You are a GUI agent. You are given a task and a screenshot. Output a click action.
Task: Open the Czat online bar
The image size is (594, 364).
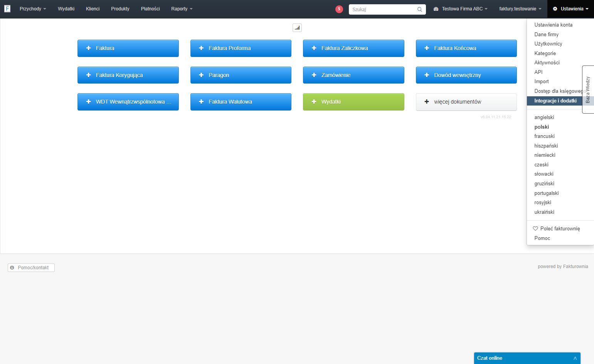[527, 358]
